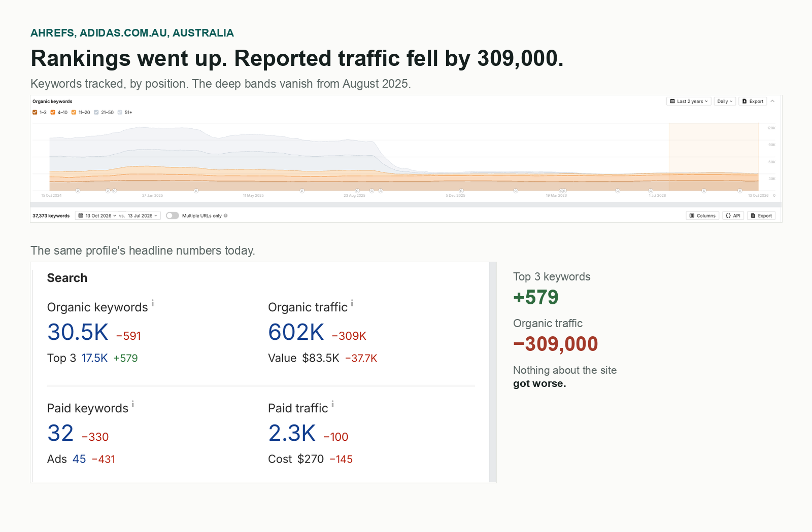Switch on Multiple URLs only toggle
Viewport: 812px width, 532px height.
(173, 216)
